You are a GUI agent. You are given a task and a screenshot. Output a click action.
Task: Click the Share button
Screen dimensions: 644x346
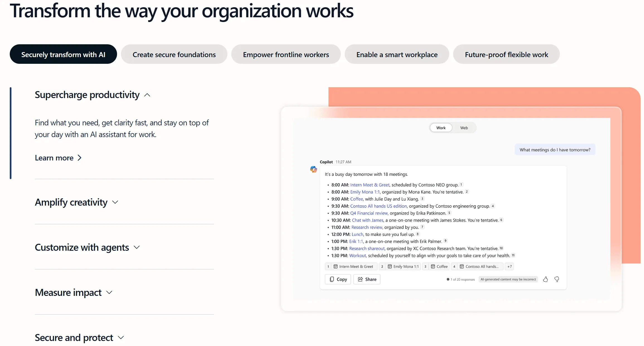click(367, 279)
